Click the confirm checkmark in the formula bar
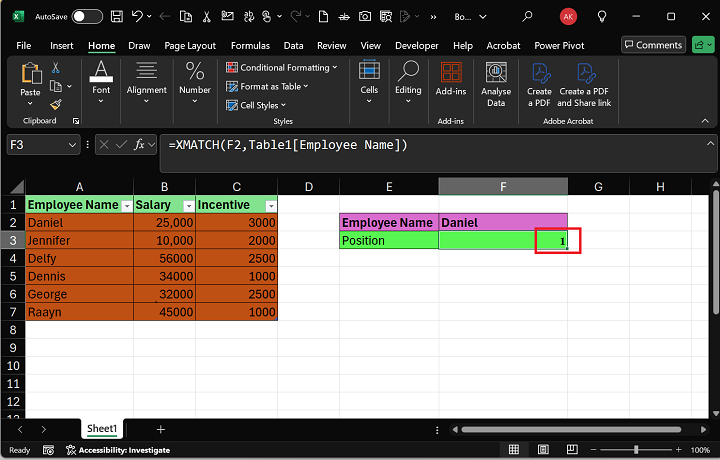The height and width of the screenshot is (460, 720). (122, 145)
